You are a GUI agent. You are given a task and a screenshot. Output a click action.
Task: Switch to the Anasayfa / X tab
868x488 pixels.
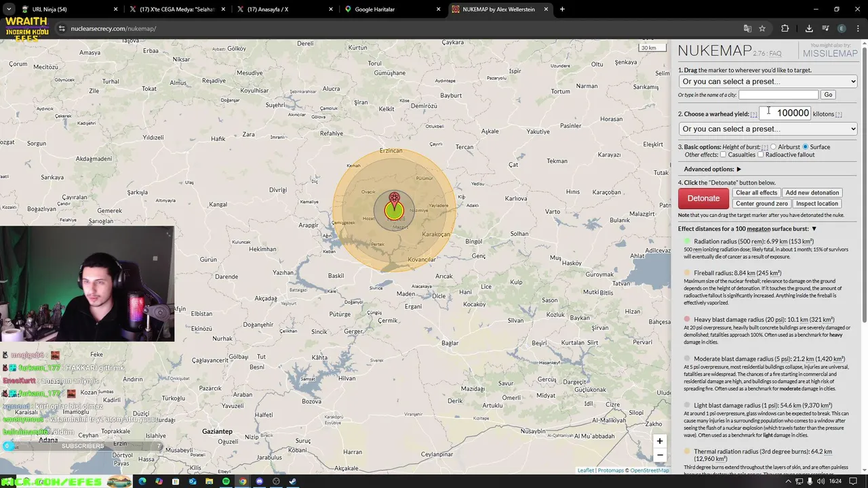(x=285, y=9)
